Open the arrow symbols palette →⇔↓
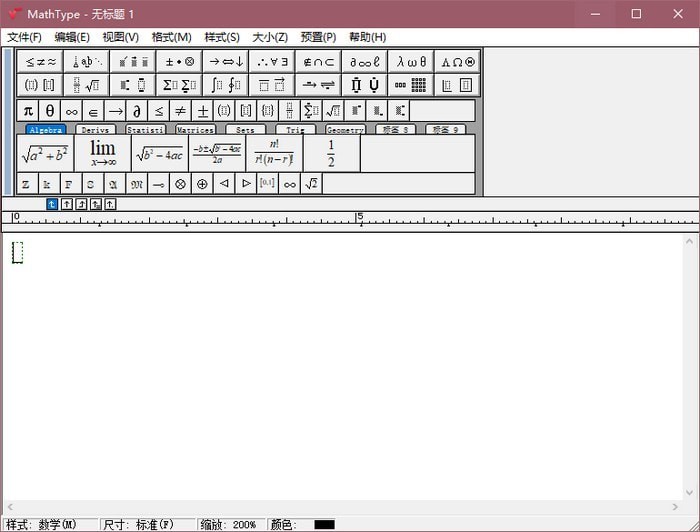700x532 pixels. [226, 62]
